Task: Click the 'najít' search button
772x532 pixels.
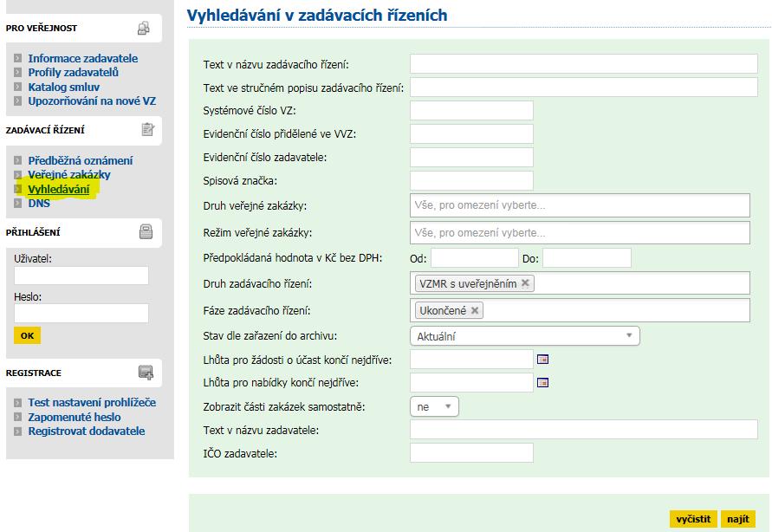Action: 737,519
